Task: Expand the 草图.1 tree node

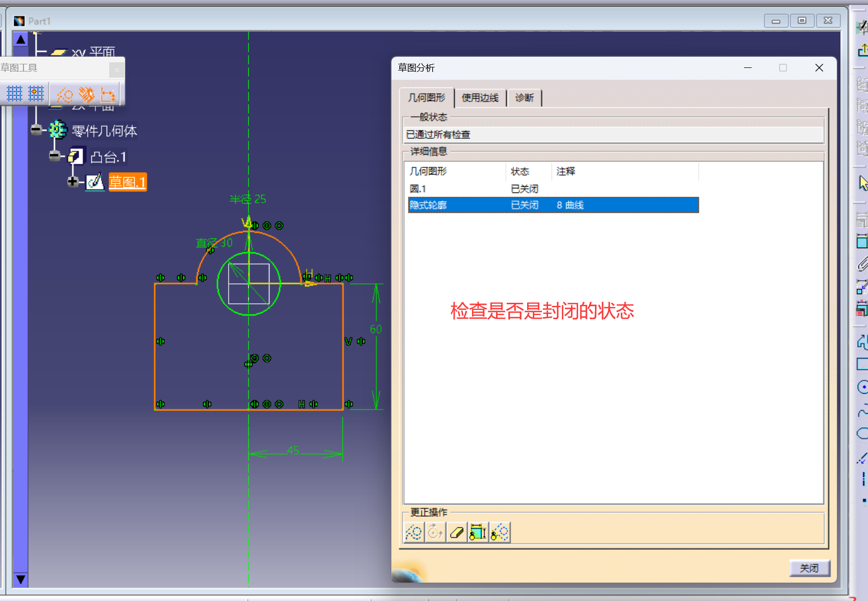Action: click(72, 181)
